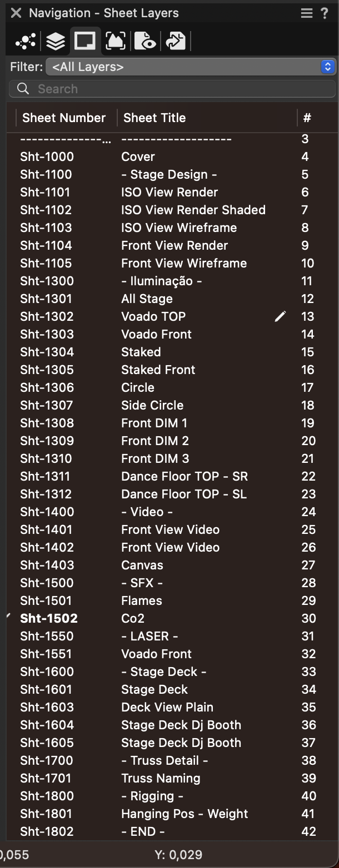Click the help question mark icon
The width and height of the screenshot is (339, 868).
coord(325,13)
